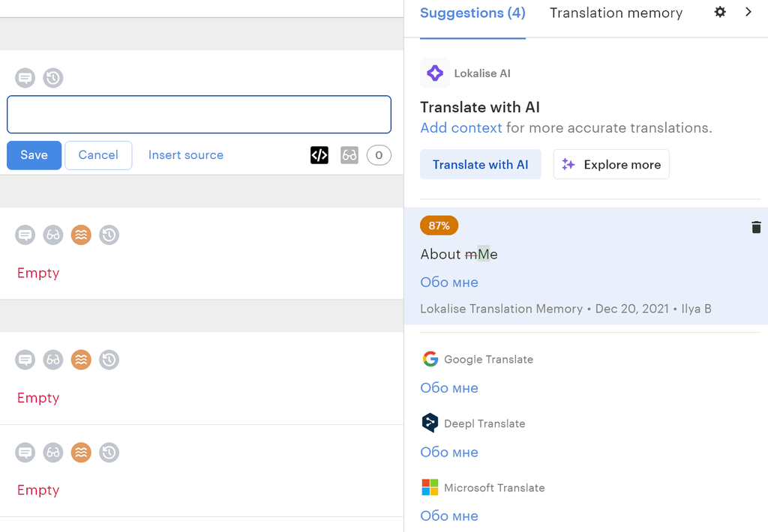Switch to the Translation memory tab

tap(616, 13)
